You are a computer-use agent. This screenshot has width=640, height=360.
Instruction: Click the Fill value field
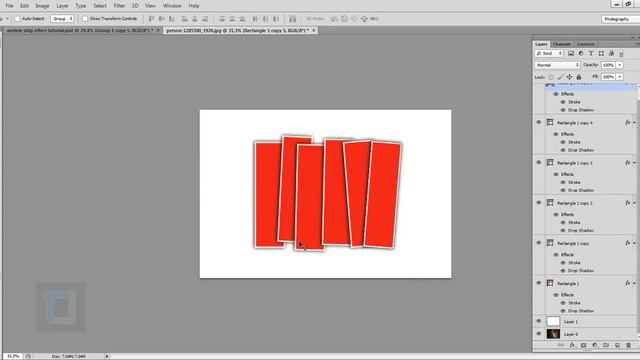tap(608, 77)
